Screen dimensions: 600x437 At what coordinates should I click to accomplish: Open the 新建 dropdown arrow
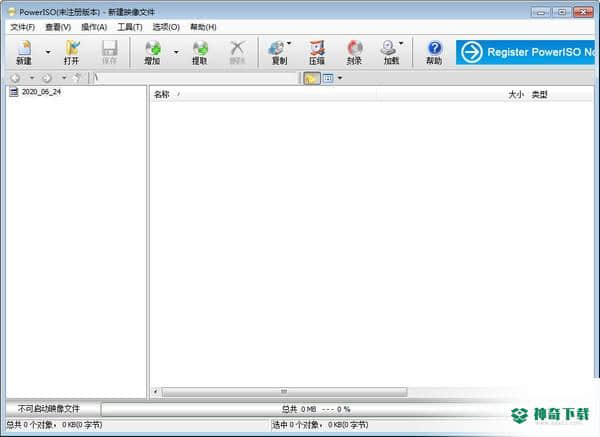(x=48, y=52)
